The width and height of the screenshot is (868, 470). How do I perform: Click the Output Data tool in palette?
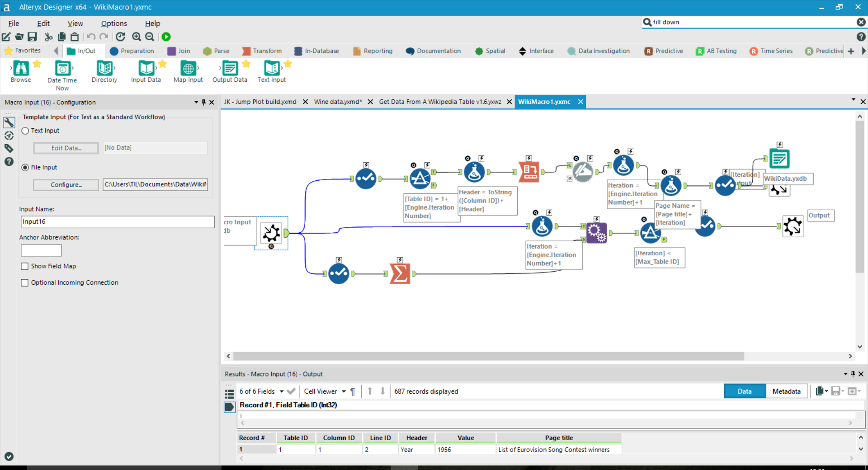pyautogui.click(x=230, y=69)
